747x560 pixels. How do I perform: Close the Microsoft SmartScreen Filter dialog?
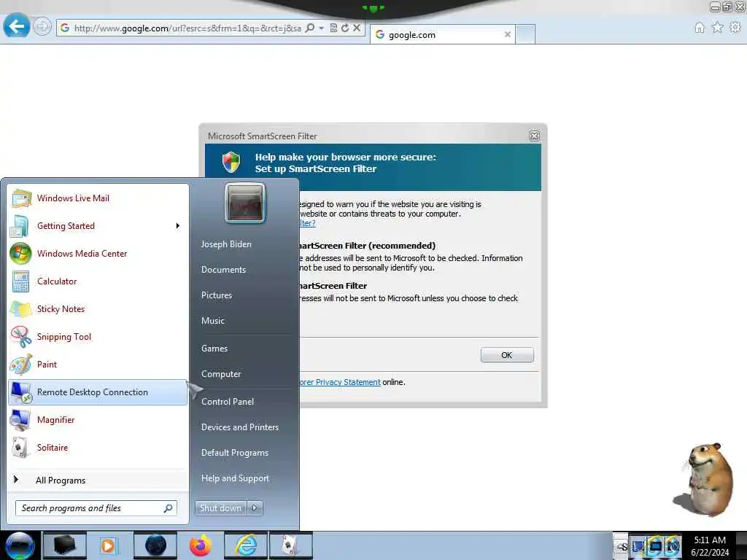click(535, 136)
